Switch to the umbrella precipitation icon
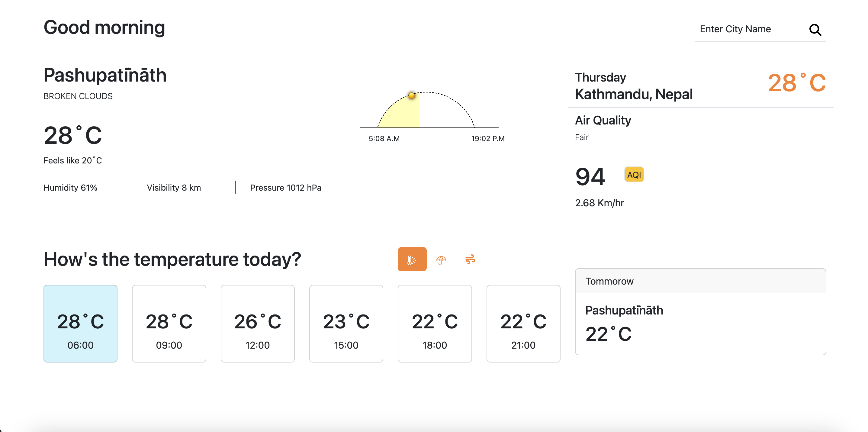868x432 pixels. click(x=441, y=260)
